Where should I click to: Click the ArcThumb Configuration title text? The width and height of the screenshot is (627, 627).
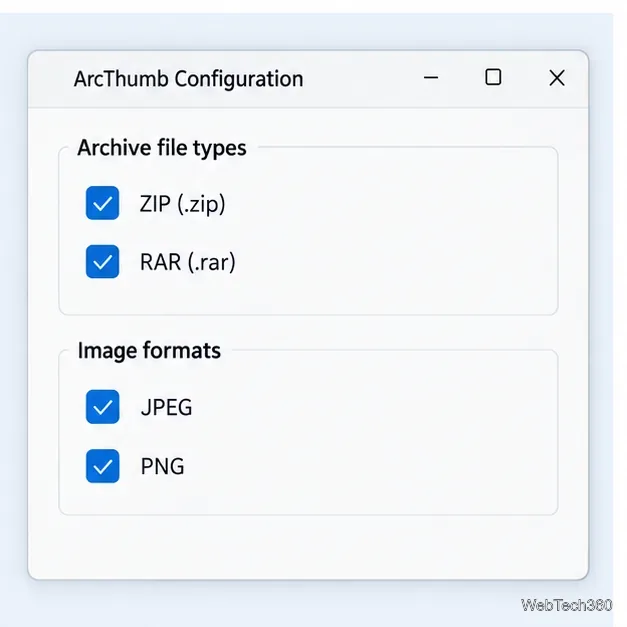[188, 79]
